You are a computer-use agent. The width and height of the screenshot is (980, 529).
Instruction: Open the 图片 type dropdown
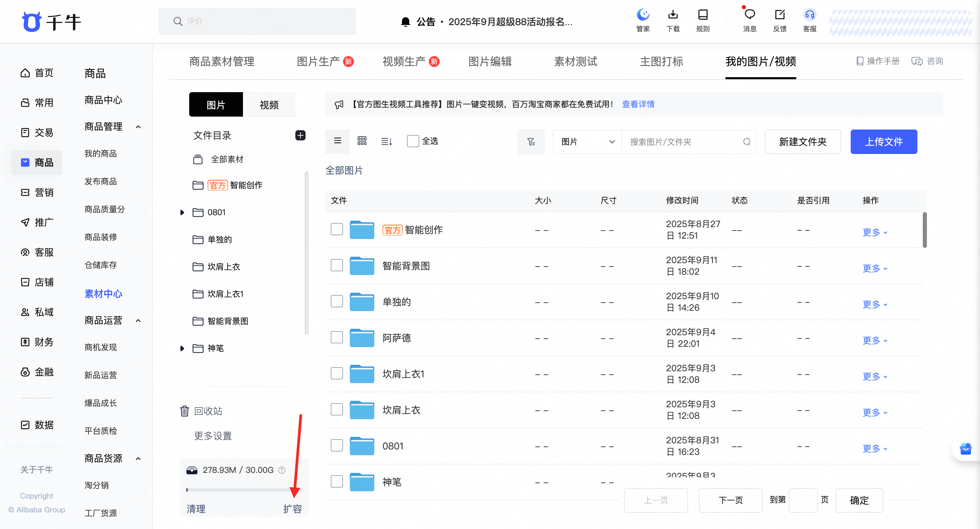pos(587,142)
